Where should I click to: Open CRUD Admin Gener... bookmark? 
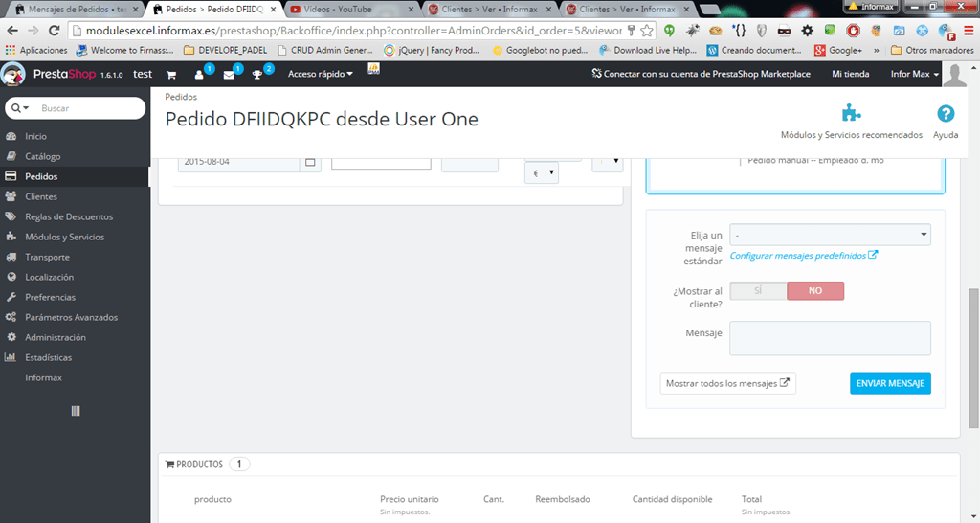(x=324, y=50)
